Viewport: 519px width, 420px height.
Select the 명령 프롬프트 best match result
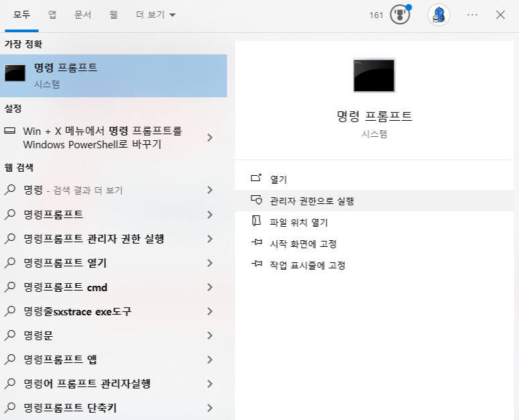click(113, 76)
